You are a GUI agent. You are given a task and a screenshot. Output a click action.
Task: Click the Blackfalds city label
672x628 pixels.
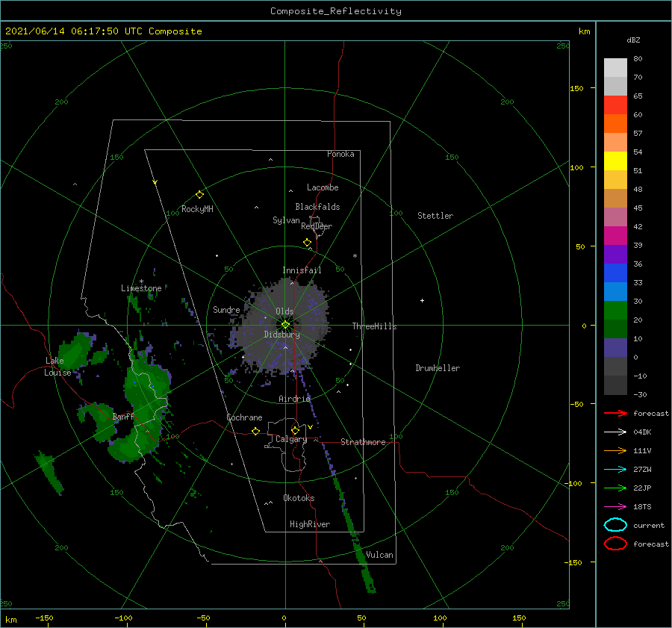tap(317, 207)
